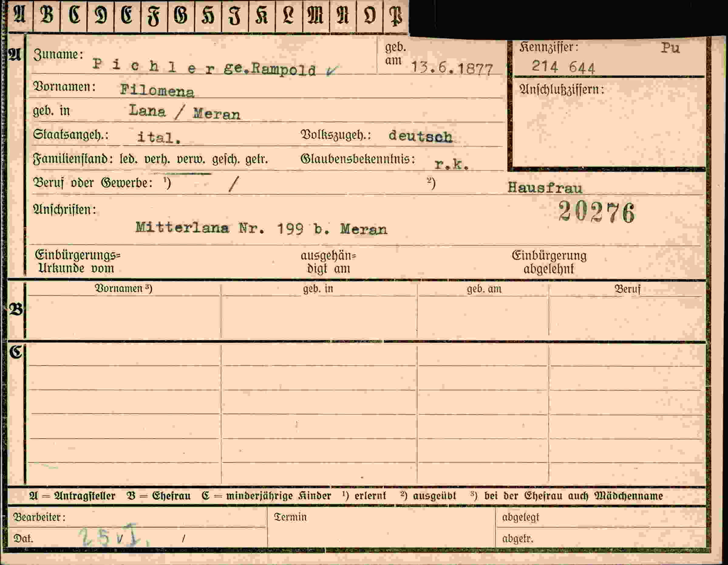Click letter H in the top alphabet strip
The height and width of the screenshot is (565, 728).
coord(208,16)
